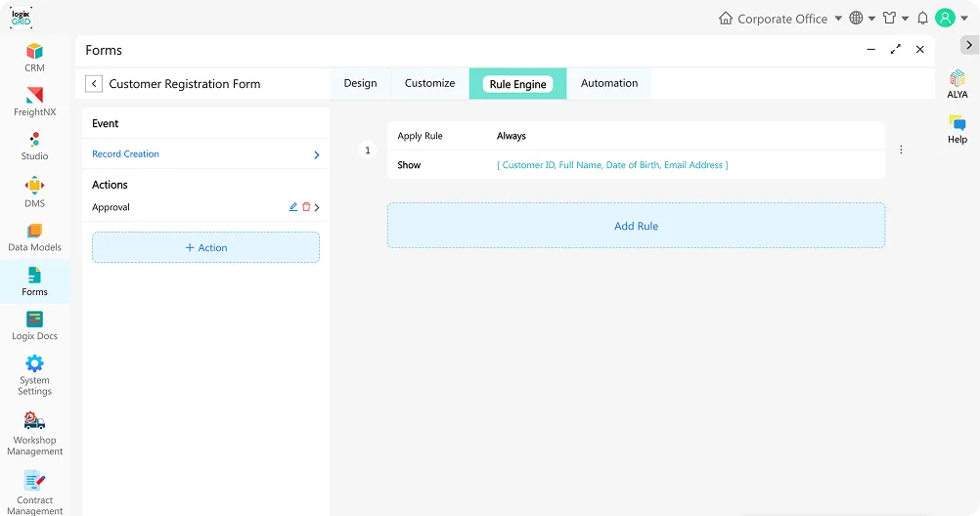
Task: Click the Logix Grid logo
Action: coord(21,18)
